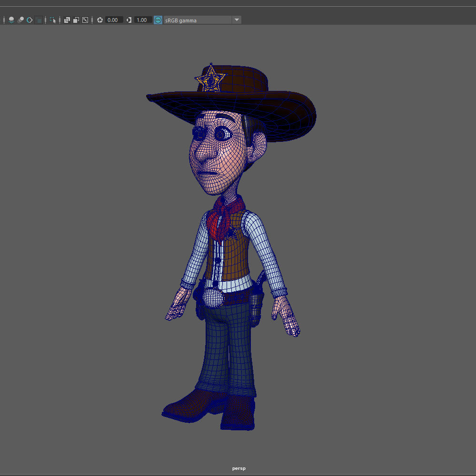The height and width of the screenshot is (476, 476).
Task: Toggle viewport Shadows icon
Action: pos(11,20)
